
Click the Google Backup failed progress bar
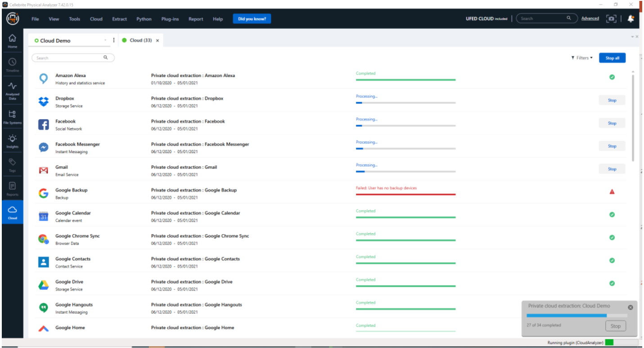pyautogui.click(x=405, y=194)
